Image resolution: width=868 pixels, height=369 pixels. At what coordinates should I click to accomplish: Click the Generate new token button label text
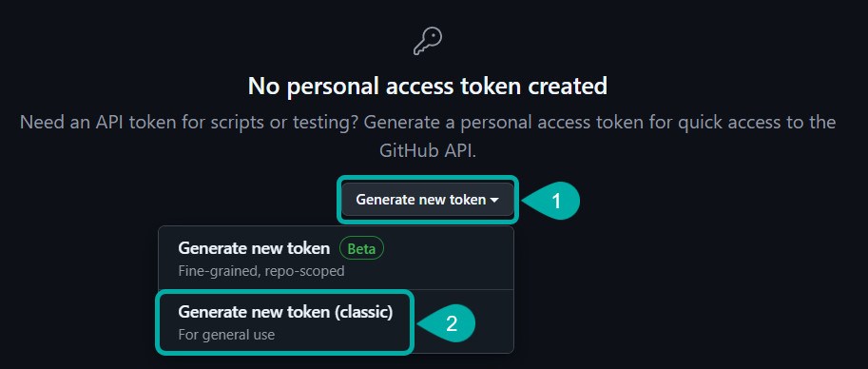tap(421, 200)
